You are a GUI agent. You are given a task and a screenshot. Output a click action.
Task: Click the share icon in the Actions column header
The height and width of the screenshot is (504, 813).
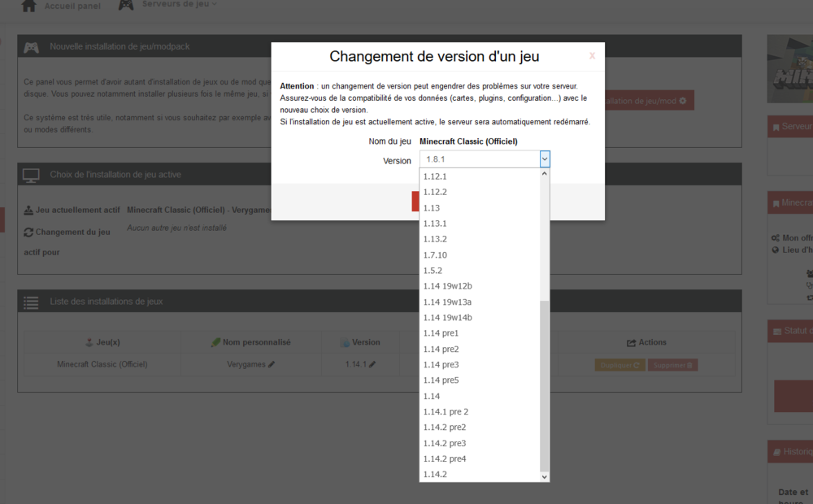click(x=630, y=341)
